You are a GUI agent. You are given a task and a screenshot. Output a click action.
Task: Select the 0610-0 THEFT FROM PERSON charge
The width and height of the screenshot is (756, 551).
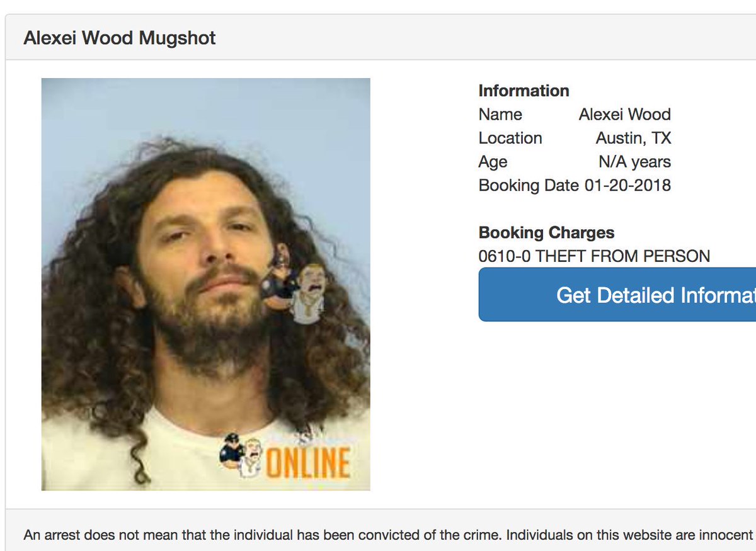[594, 256]
